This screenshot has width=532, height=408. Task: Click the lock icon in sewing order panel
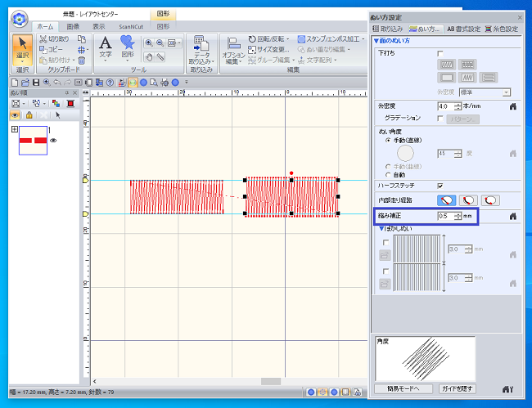30,115
